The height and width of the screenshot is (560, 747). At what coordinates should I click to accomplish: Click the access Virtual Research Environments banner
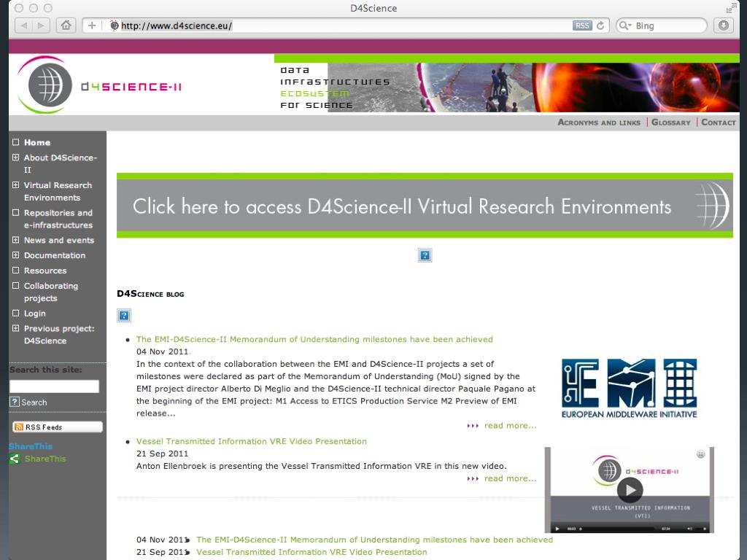pyautogui.click(x=425, y=206)
